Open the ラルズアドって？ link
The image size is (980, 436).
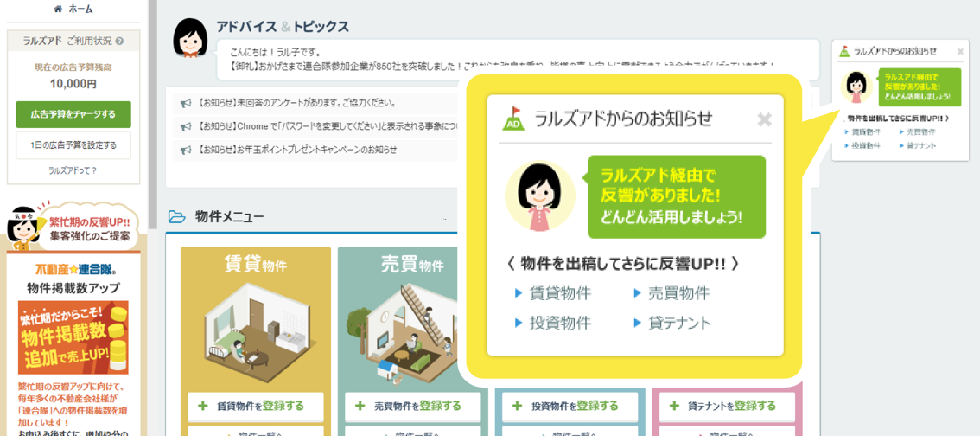73,170
